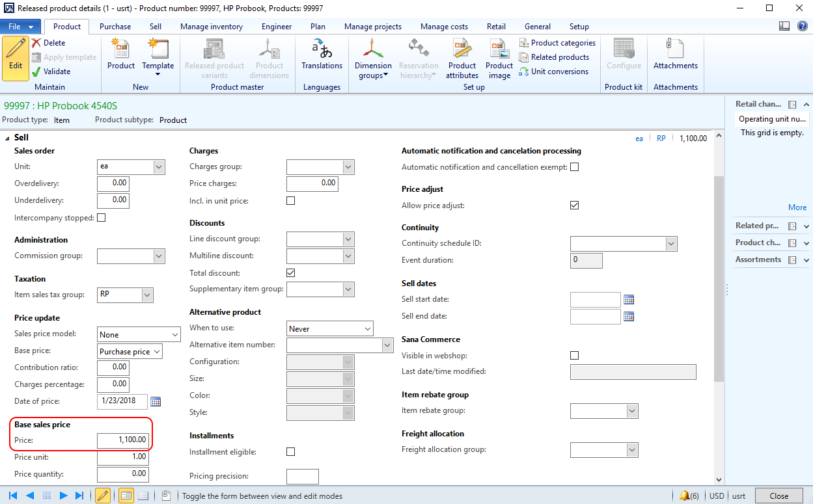This screenshot has height=504, width=813.
Task: Open Product image icon
Action: [499, 59]
